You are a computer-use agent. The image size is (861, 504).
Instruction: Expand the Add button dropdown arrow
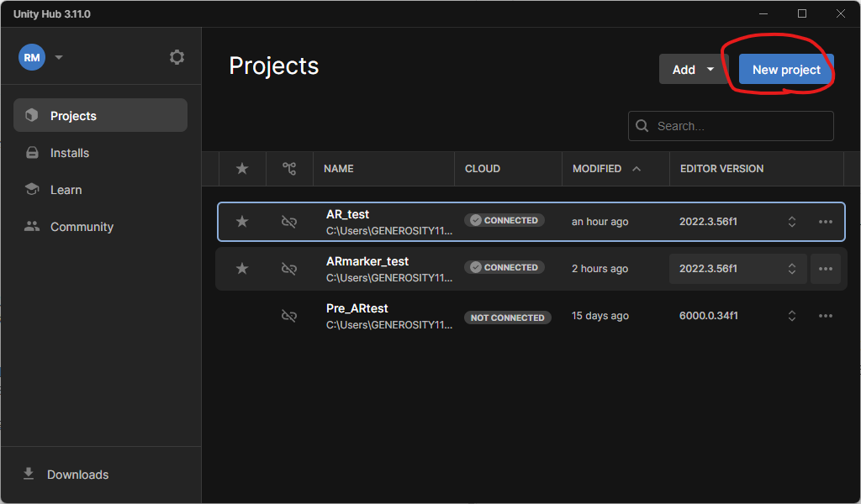click(x=710, y=70)
